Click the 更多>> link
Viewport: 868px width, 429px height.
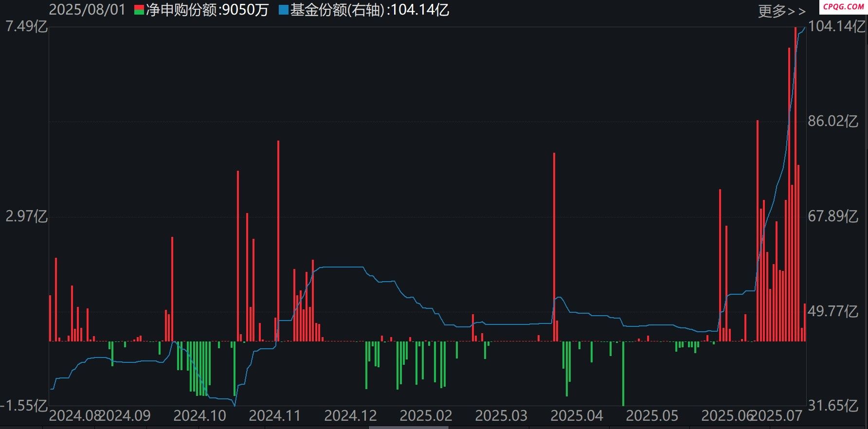tap(782, 11)
